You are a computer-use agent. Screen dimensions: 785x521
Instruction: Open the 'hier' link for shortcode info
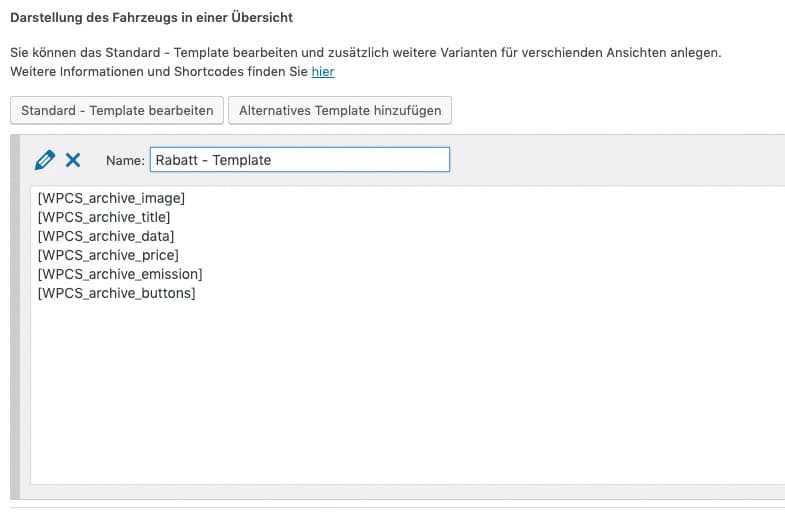tap(322, 72)
